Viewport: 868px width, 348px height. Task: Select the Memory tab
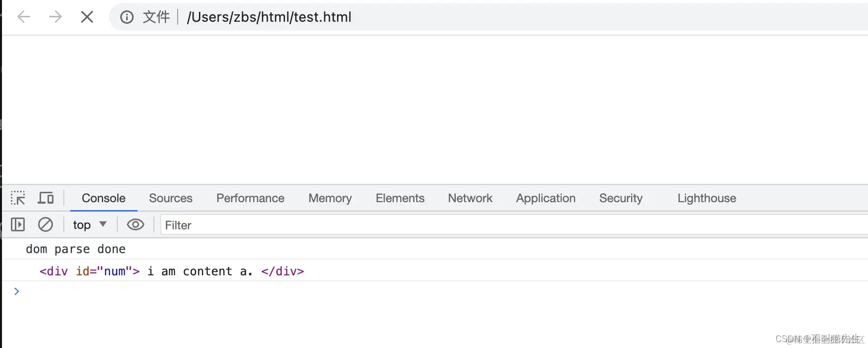(330, 198)
